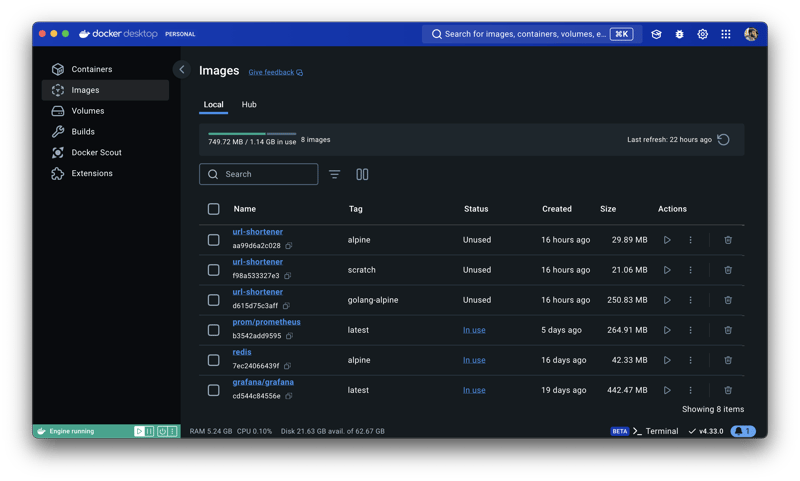Delete the url-shortener scratch image
The width and height of the screenshot is (800, 481).
pyautogui.click(x=728, y=270)
